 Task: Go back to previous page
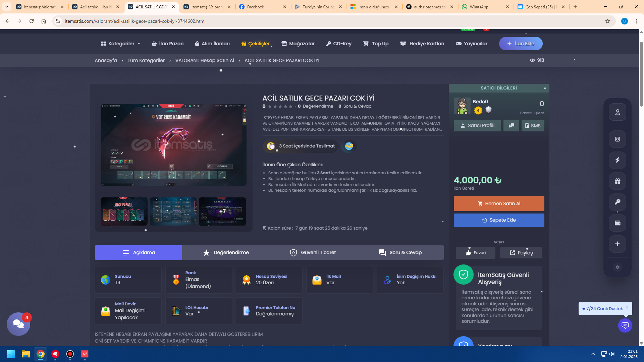[7, 21]
